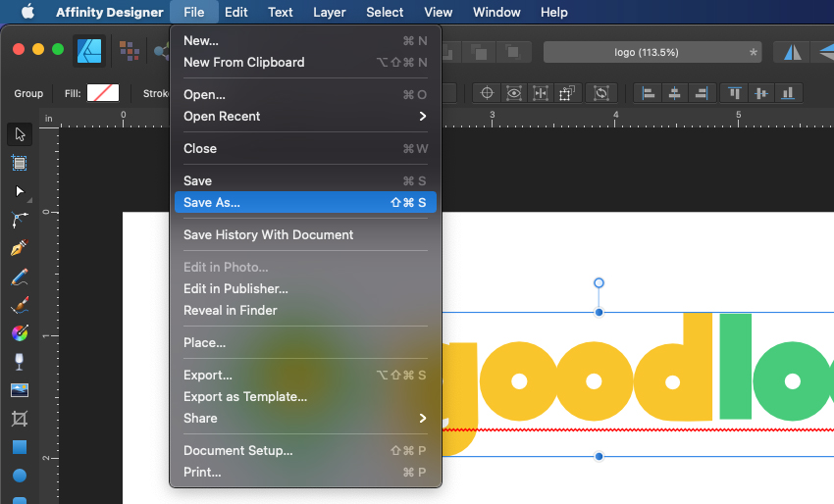Click the Align Middle vertically icon
Image resolution: width=834 pixels, height=504 pixels.
[x=761, y=93]
